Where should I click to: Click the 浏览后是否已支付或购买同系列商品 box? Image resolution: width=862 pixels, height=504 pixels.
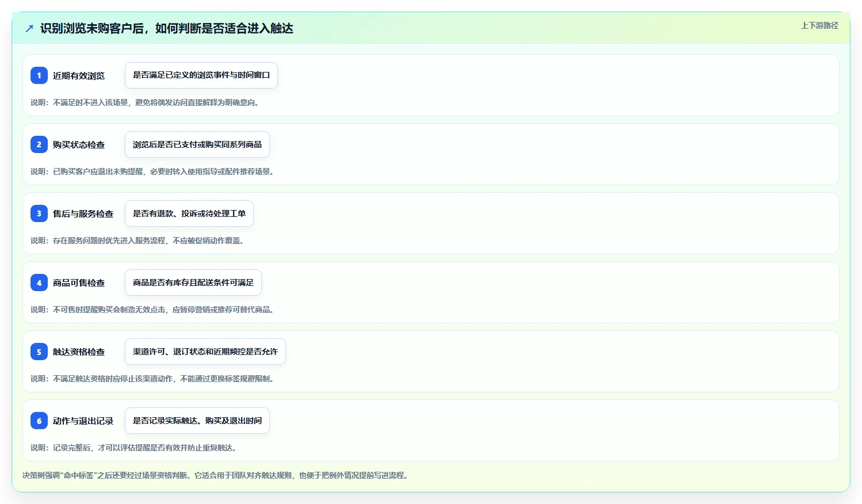point(197,144)
